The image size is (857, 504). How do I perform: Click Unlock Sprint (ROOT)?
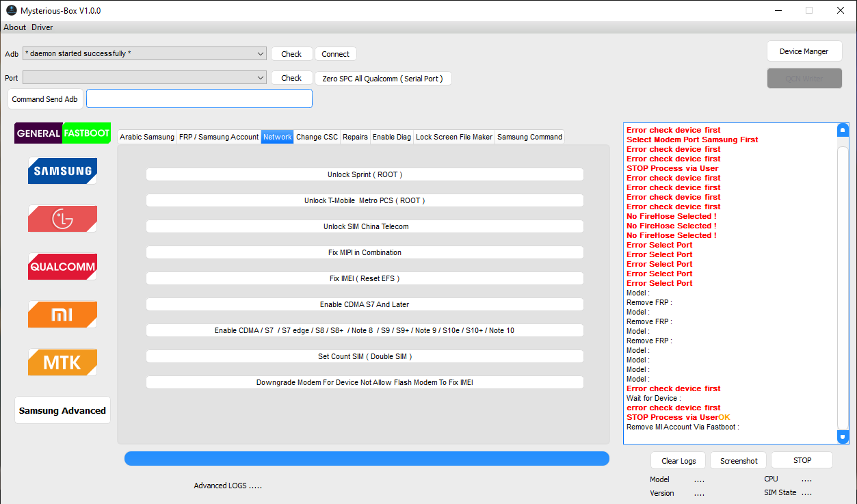(365, 174)
